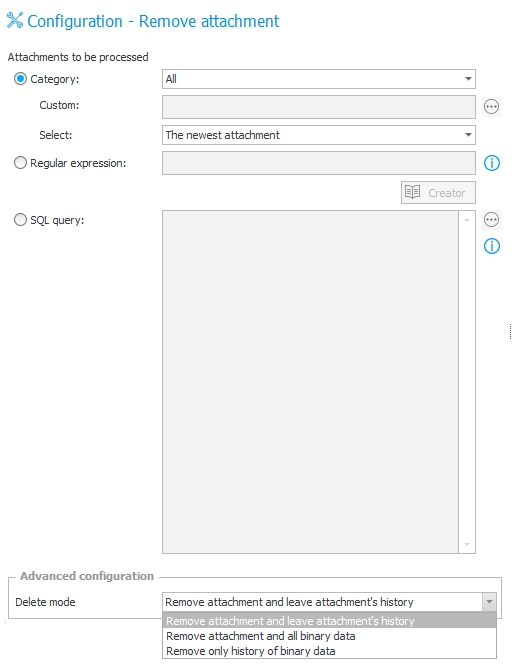The width and height of the screenshot is (519, 670).
Task: Pick Remove attachment and leave attachment's history option
Action: 329,621
